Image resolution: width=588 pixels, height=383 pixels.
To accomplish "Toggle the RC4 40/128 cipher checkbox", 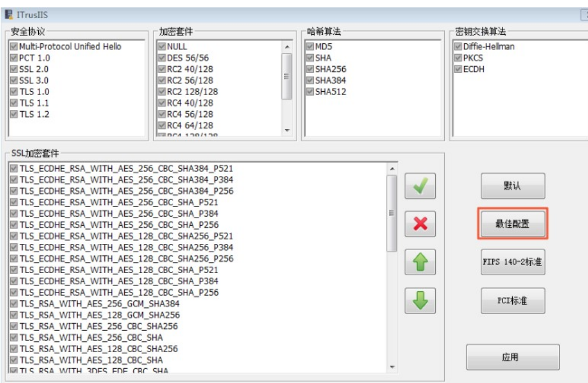I will click(x=162, y=103).
